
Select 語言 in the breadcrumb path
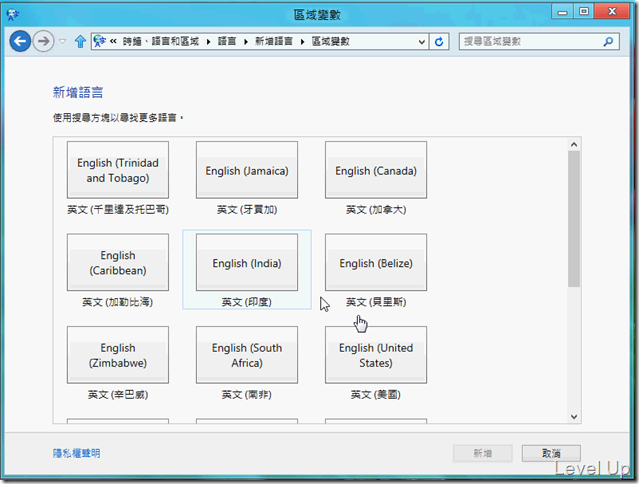point(227,41)
